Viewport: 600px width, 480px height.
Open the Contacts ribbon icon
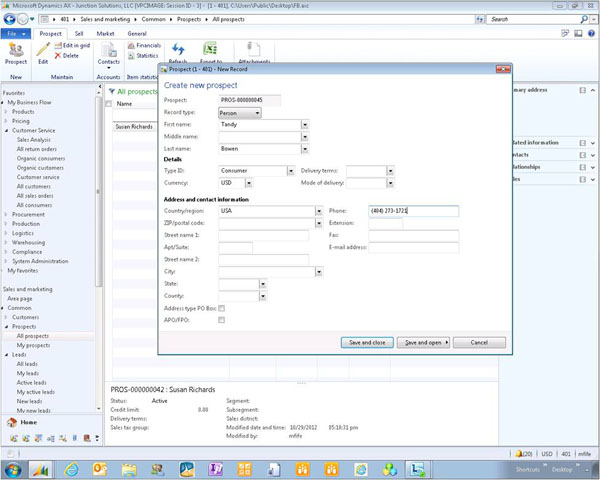pyautogui.click(x=108, y=50)
